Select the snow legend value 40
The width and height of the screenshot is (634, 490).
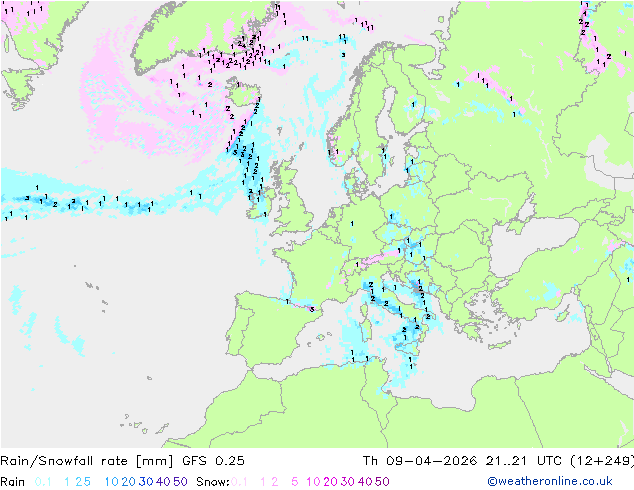(365, 482)
